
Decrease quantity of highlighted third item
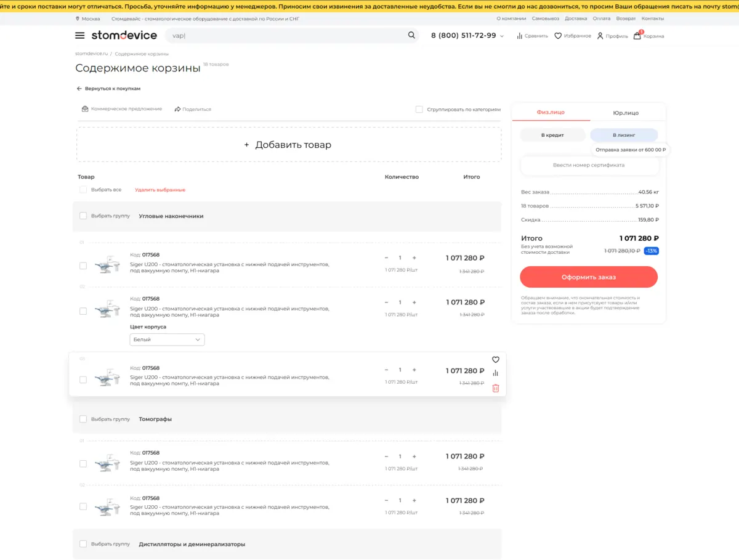tap(386, 370)
